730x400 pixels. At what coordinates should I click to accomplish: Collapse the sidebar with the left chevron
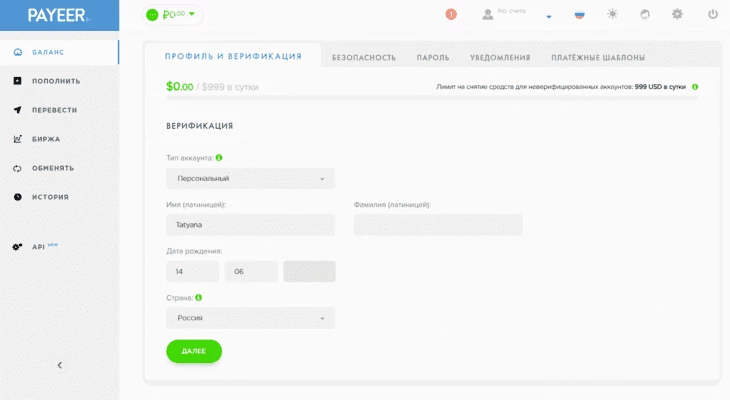coord(59,365)
